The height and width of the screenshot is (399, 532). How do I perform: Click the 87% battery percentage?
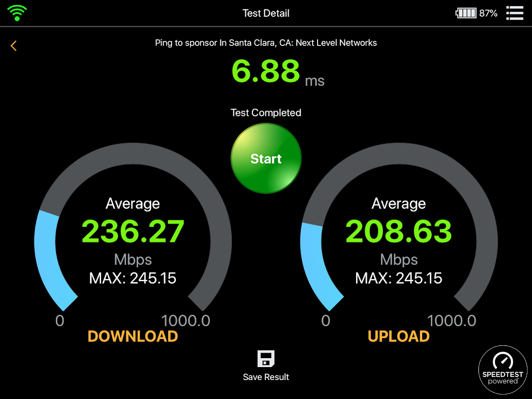point(488,13)
